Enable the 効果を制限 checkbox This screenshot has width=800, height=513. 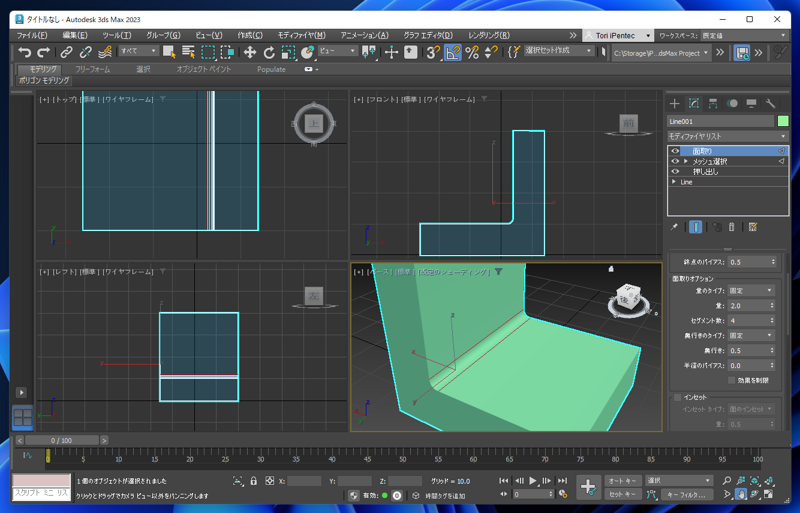click(x=732, y=380)
